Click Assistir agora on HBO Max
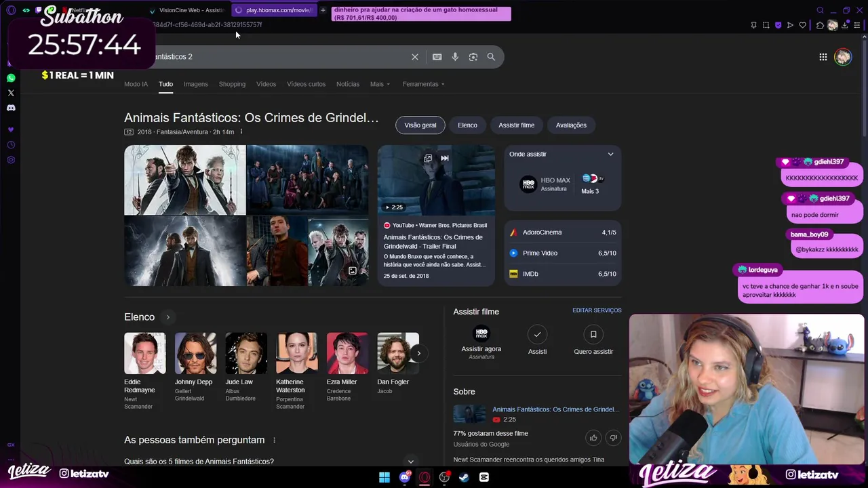Screen dimensions: 868x488 click(481, 342)
